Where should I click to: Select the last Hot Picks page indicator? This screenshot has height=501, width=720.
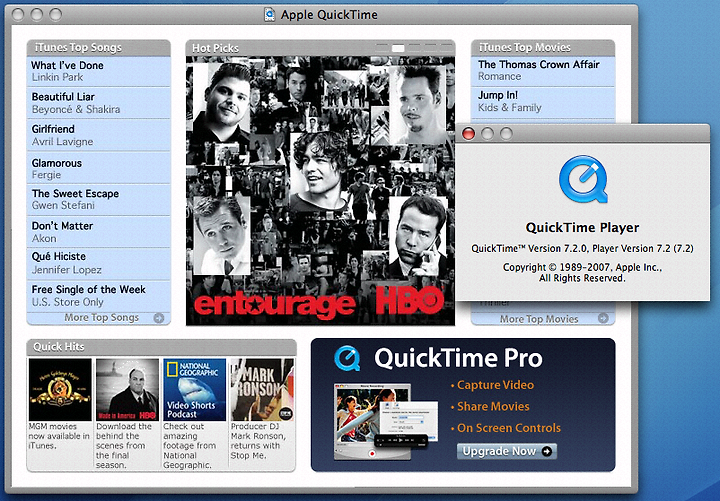[x=446, y=48]
